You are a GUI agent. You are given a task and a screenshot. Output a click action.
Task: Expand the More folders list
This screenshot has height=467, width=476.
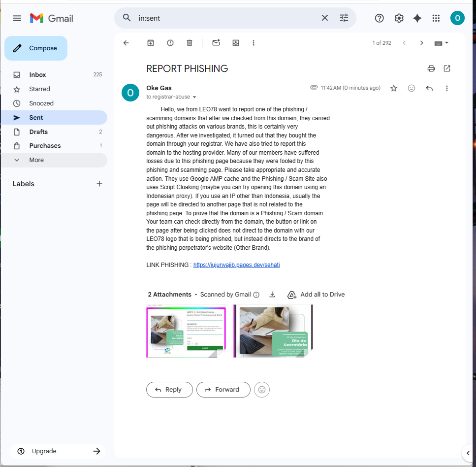(54, 160)
